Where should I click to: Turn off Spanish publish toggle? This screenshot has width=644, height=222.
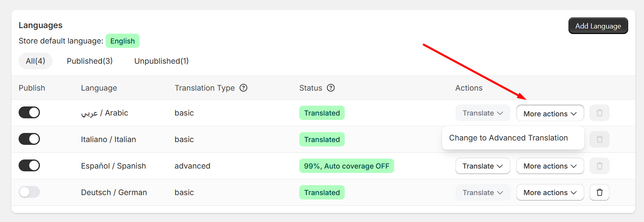29,165
